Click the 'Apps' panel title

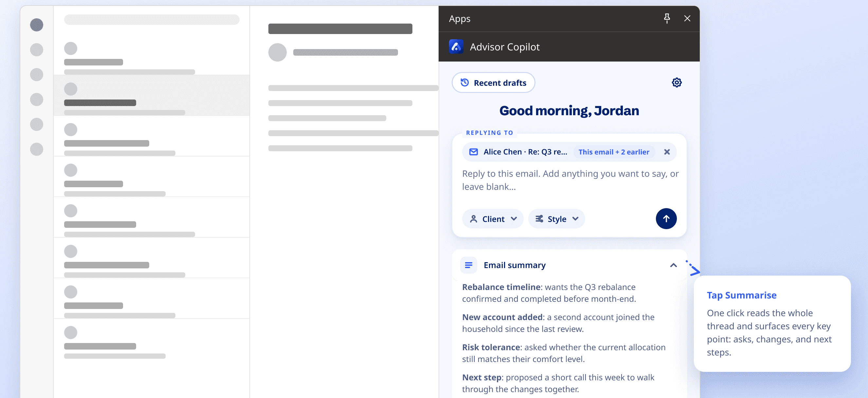click(460, 19)
